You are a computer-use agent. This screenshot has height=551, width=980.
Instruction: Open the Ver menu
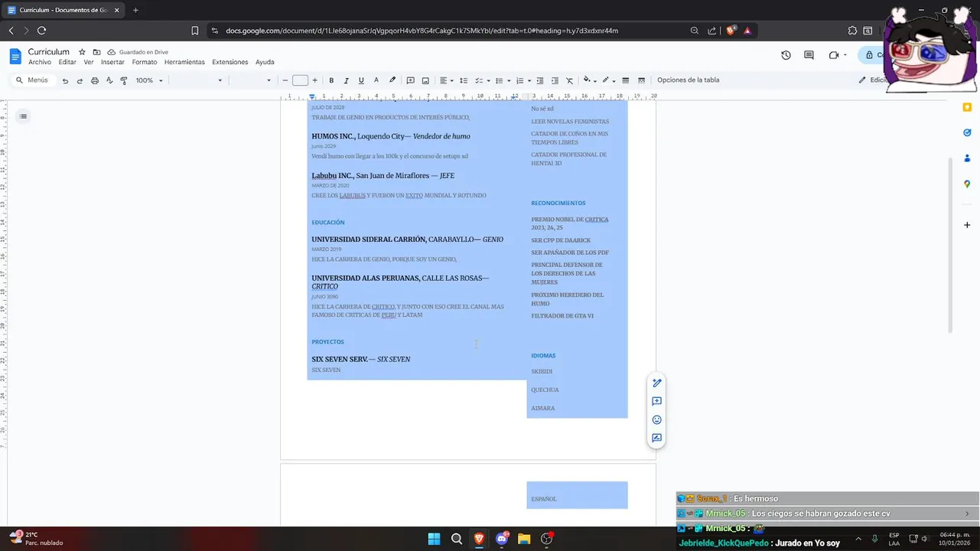tap(89, 62)
